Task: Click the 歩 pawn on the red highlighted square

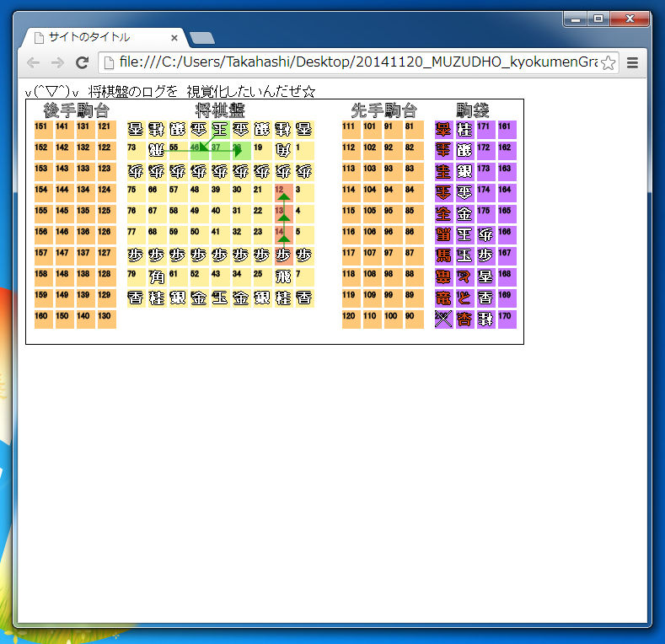Action: tap(283, 255)
